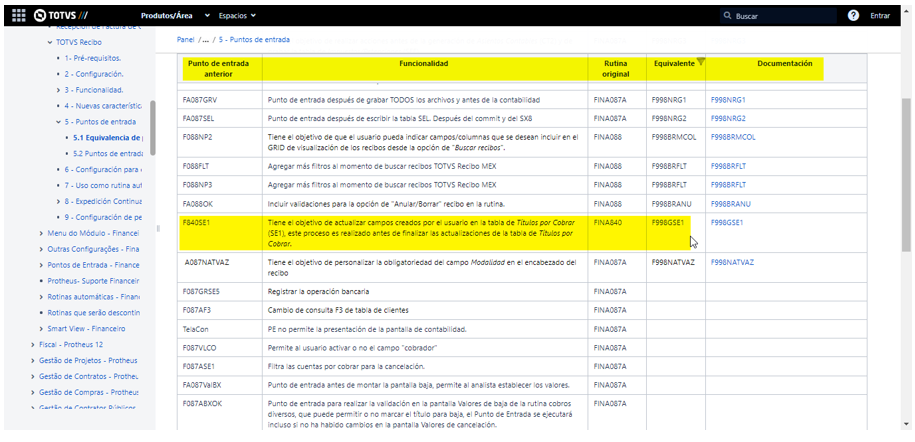This screenshot has width=915, height=442.
Task: Open the help question mark icon
Action: tap(853, 16)
